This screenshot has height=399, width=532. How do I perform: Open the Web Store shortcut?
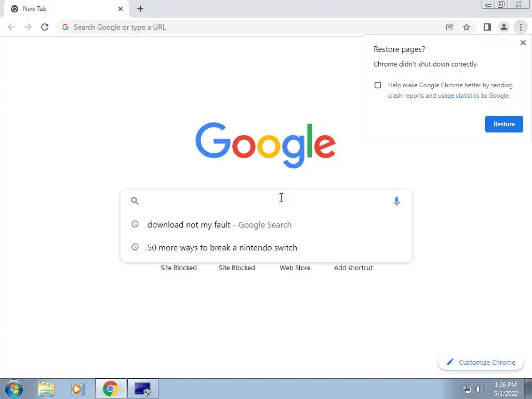(x=295, y=268)
